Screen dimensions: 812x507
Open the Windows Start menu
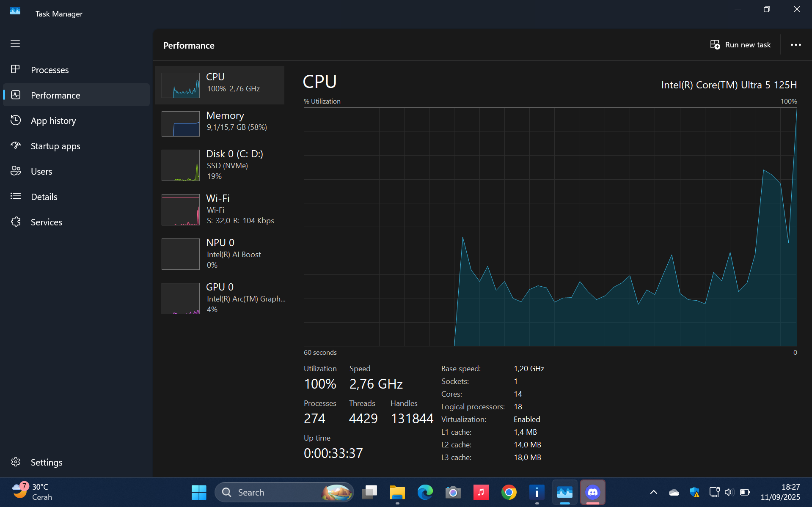pyautogui.click(x=199, y=492)
